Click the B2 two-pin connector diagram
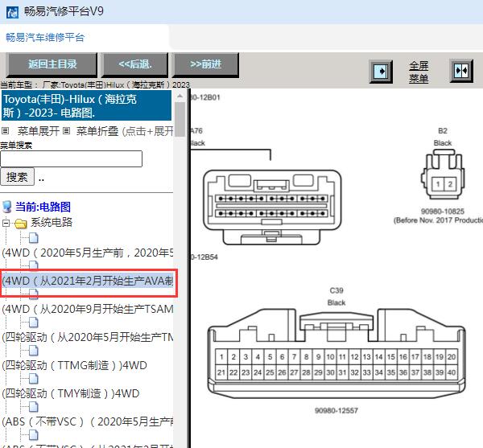This screenshot has height=448, width=483. (443, 175)
